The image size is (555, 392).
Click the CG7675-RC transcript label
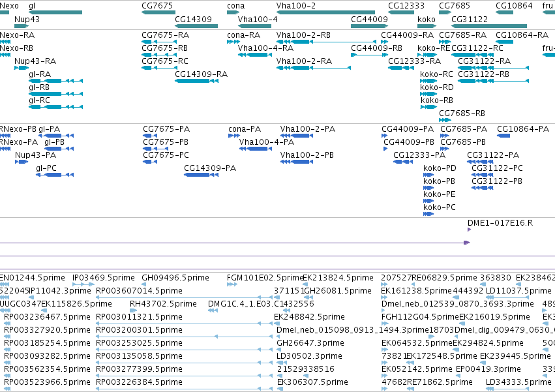[x=165, y=61]
